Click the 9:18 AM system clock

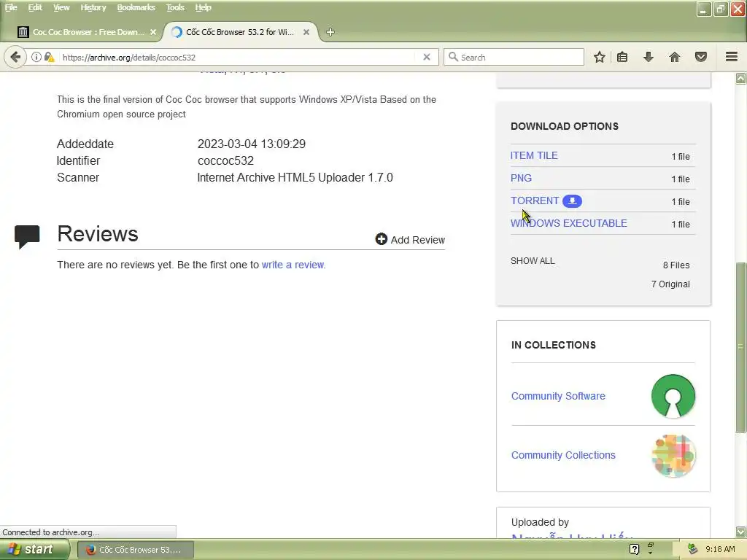coord(720,550)
